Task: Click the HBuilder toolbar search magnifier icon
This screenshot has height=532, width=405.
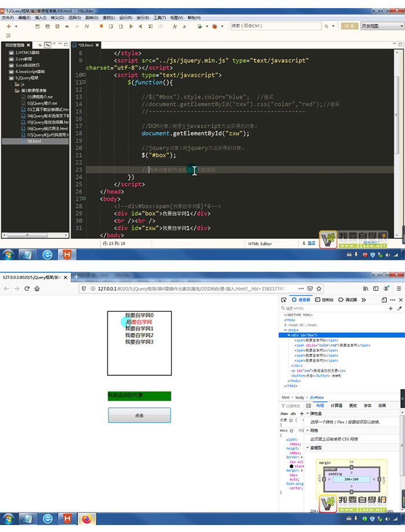Action: [x=326, y=26]
